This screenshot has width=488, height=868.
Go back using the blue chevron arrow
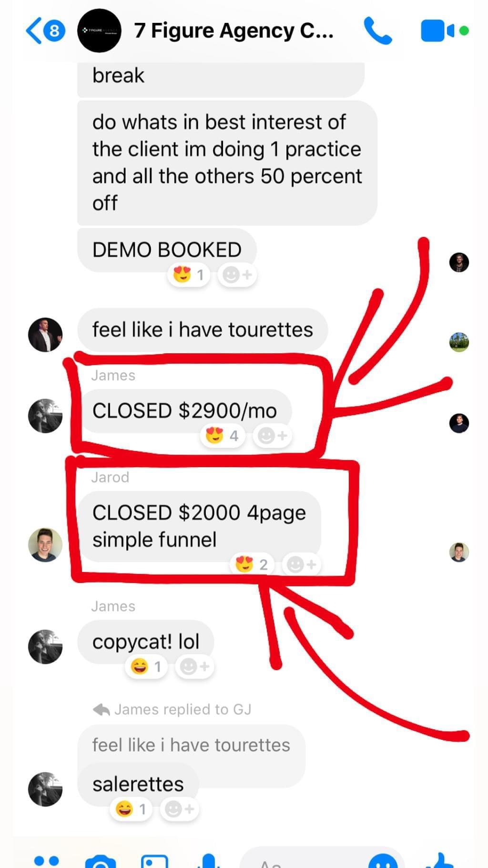click(34, 31)
